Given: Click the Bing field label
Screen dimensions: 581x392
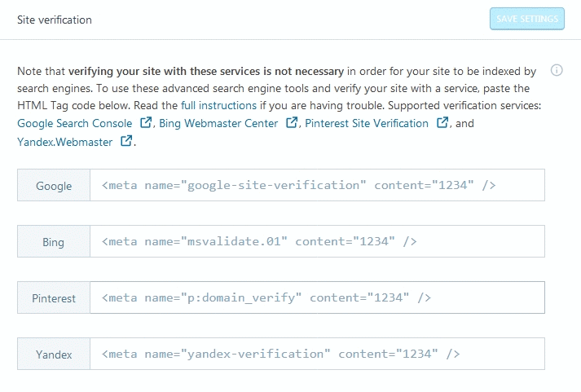Looking at the screenshot, I should (x=54, y=242).
